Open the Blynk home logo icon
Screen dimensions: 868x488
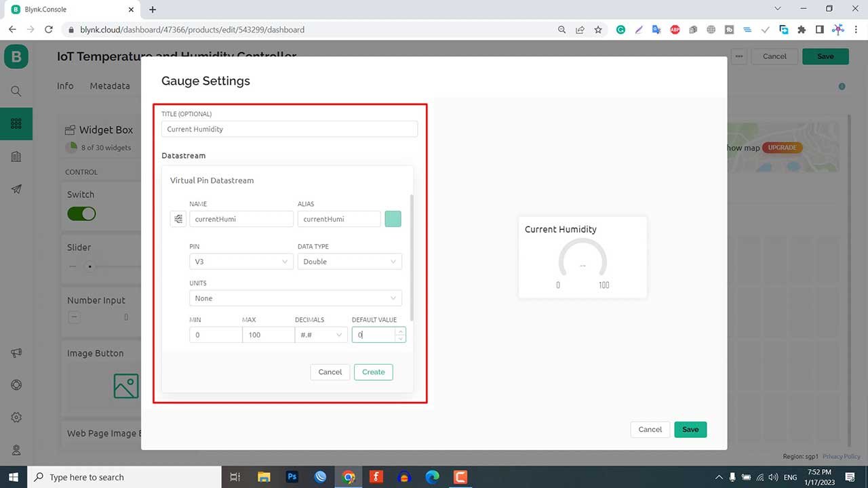[x=16, y=56]
